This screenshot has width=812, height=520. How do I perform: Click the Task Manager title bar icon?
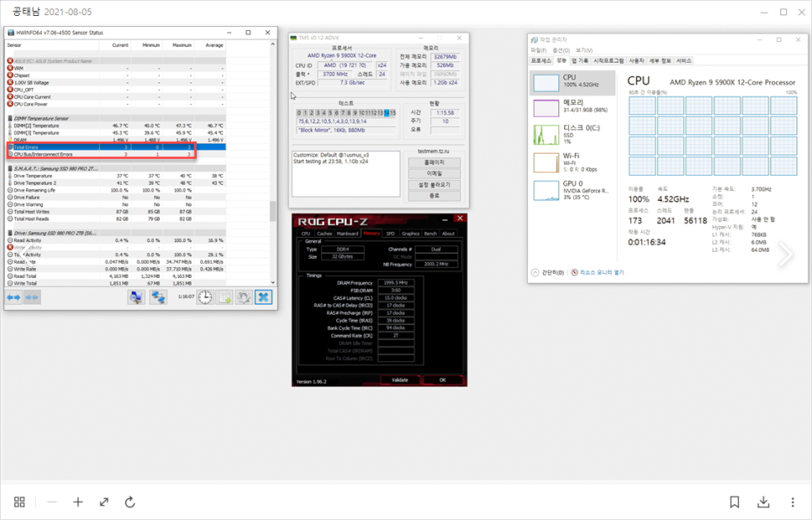[535, 39]
